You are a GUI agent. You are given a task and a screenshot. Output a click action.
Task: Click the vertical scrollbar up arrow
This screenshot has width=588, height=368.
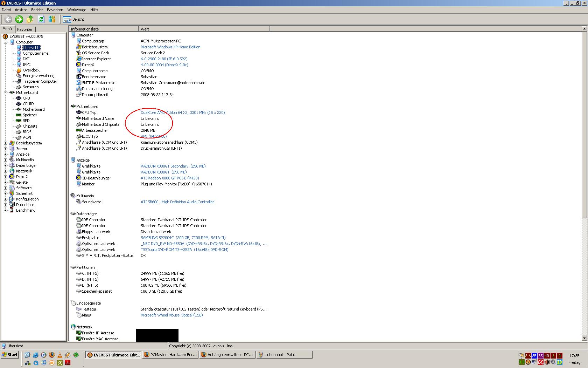click(x=584, y=29)
